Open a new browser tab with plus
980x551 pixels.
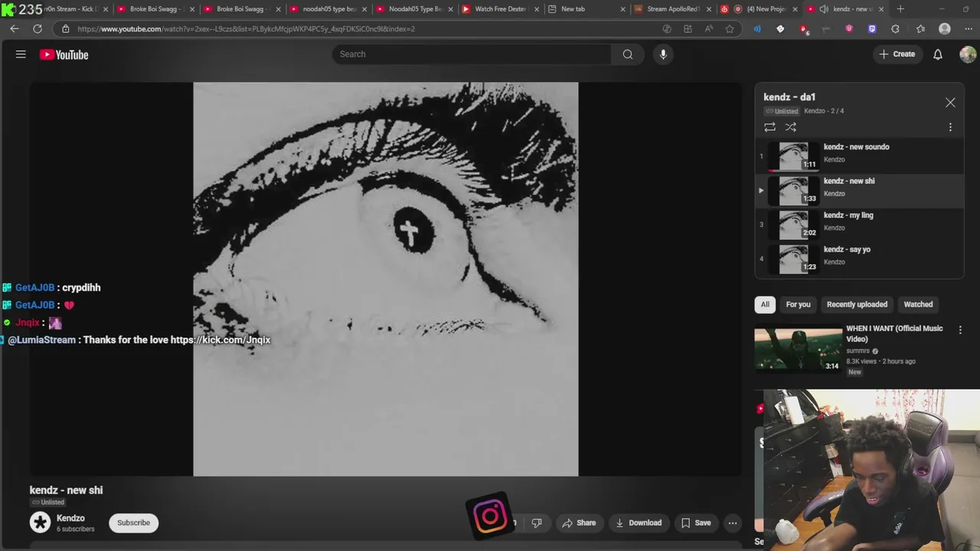(900, 9)
